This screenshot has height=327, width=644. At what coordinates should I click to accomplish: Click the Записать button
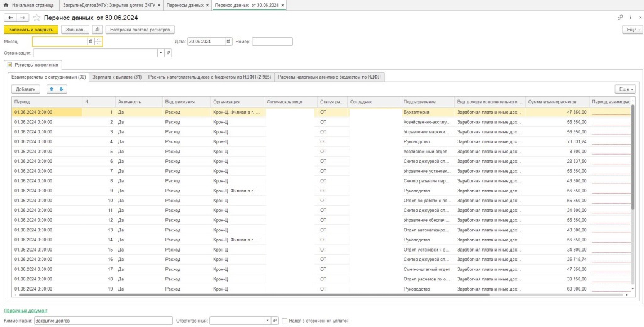click(75, 30)
